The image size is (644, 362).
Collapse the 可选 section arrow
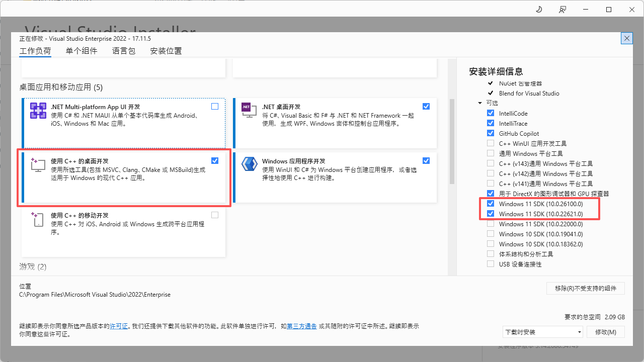coord(480,103)
